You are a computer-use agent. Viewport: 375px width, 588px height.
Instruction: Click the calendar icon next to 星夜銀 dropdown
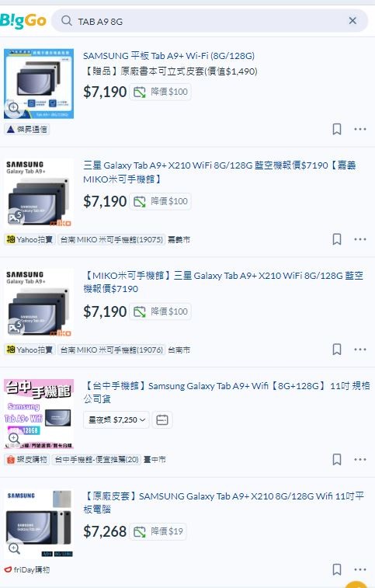(162, 420)
